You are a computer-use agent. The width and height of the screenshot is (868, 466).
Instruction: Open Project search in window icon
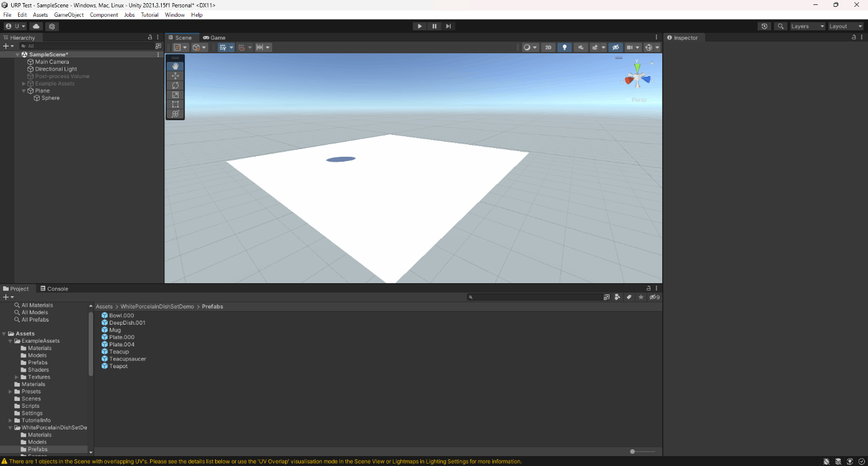(606, 297)
